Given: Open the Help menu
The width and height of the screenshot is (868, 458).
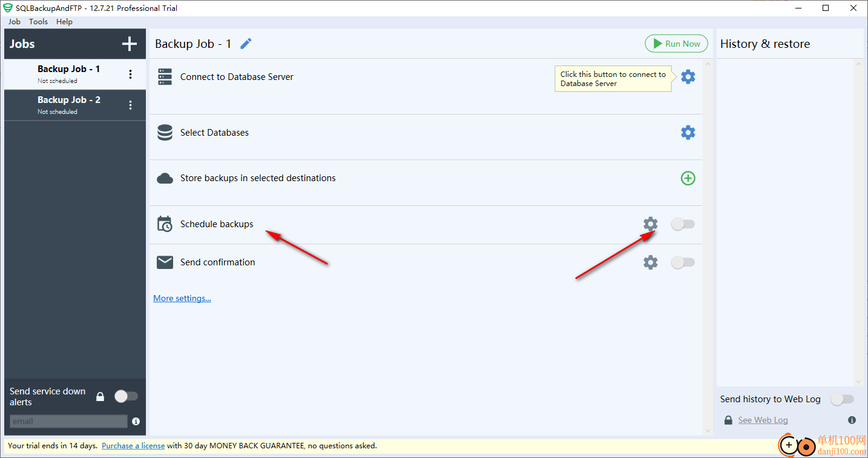Looking at the screenshot, I should [x=64, y=21].
